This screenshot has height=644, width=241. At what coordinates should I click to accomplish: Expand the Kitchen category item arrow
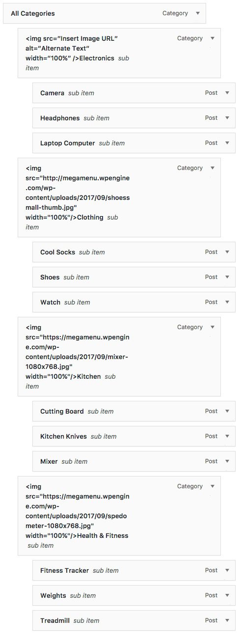pyautogui.click(x=212, y=327)
